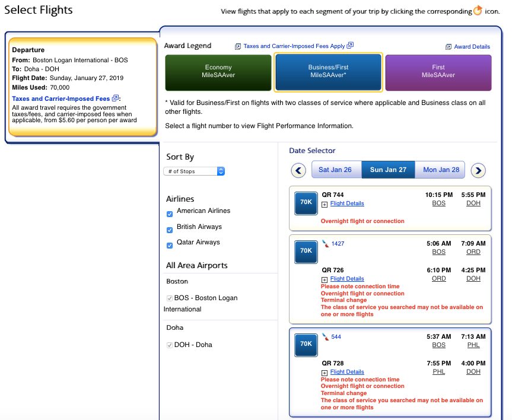
Task: Toggle the Qatar Airways checkbox
Action: [170, 245]
